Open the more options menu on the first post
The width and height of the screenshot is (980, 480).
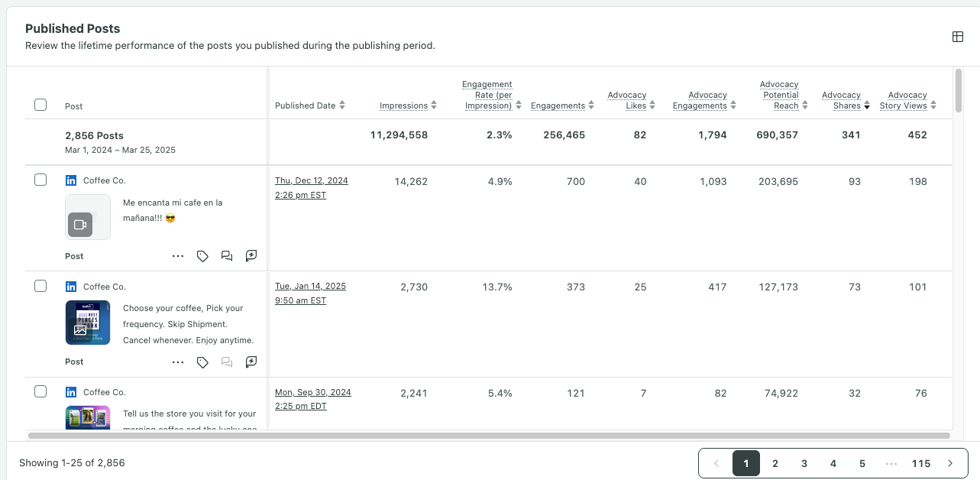[x=178, y=256]
